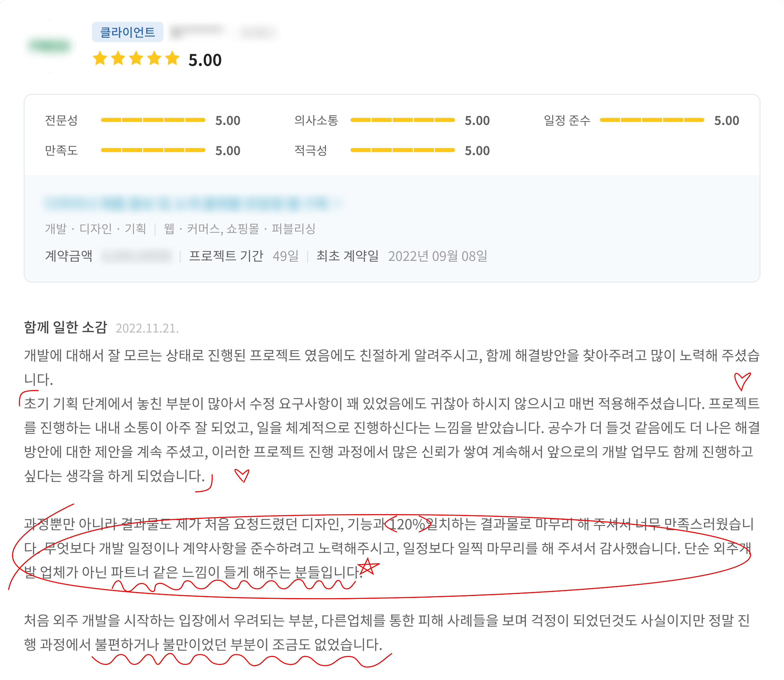
Task: Click the 의사소통 rating bar
Action: click(x=402, y=120)
